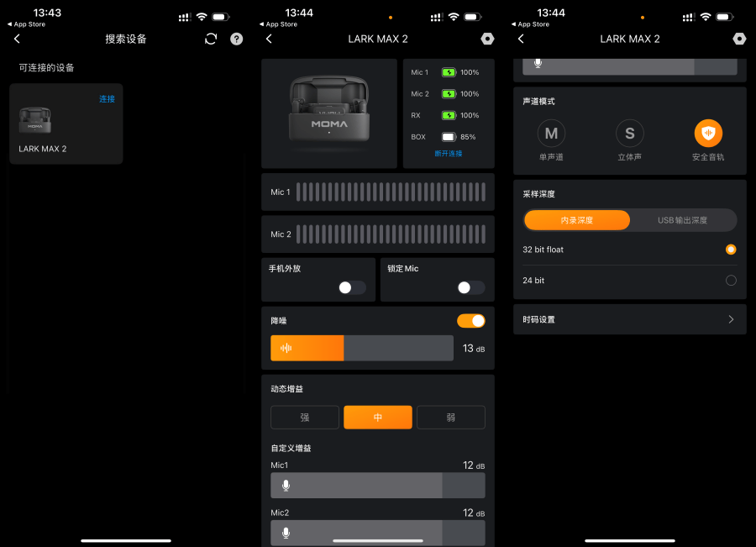Return to App Store from the middle screen
This screenshot has width=756, height=547.
click(x=278, y=24)
